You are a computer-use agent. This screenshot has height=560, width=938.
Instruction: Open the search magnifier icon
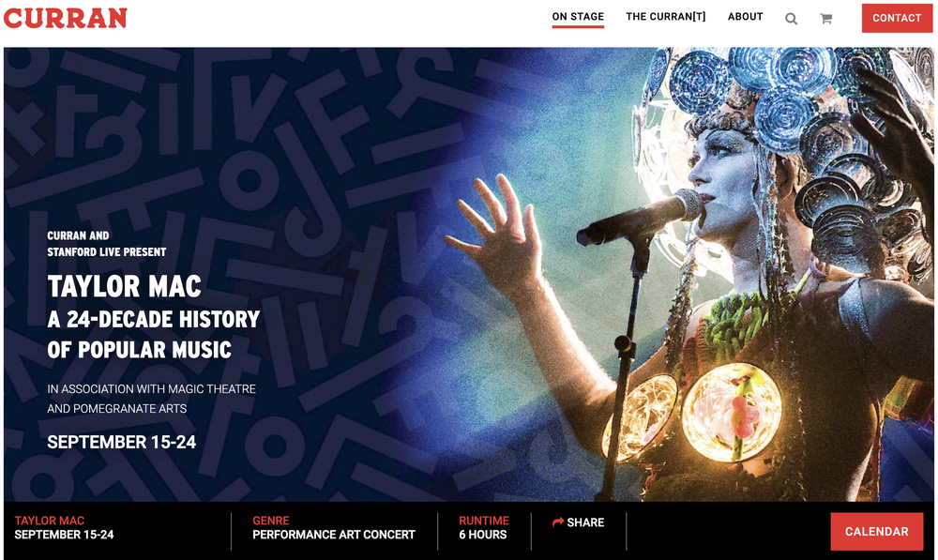pyautogui.click(x=791, y=19)
